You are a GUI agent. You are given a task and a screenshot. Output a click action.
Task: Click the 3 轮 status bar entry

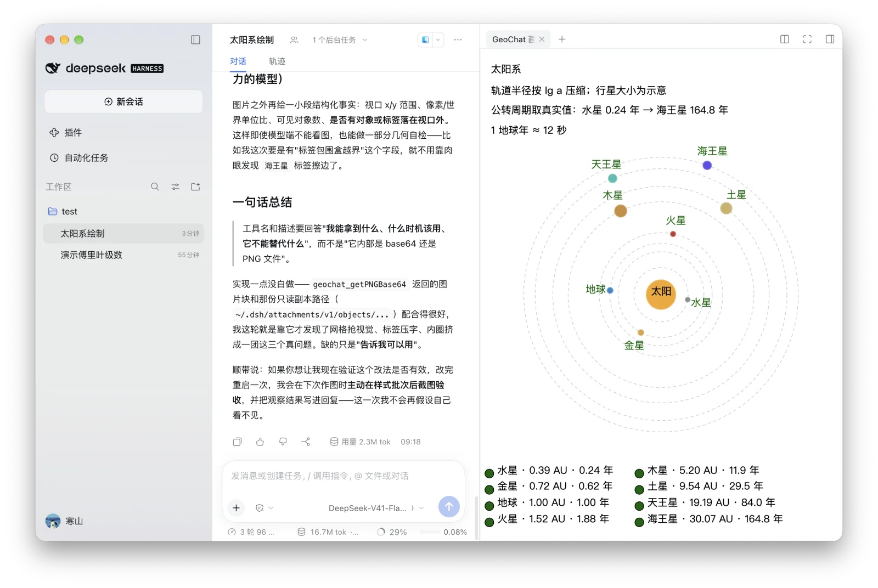coord(251,532)
